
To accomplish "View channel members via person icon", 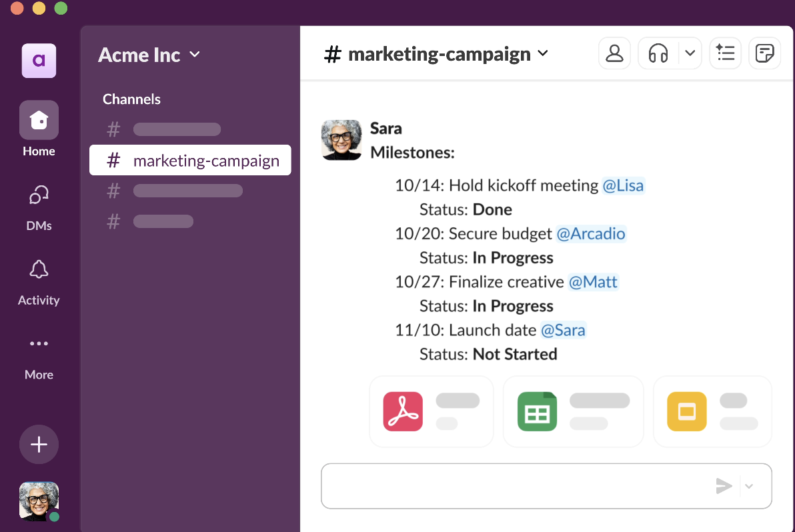I will tap(614, 53).
